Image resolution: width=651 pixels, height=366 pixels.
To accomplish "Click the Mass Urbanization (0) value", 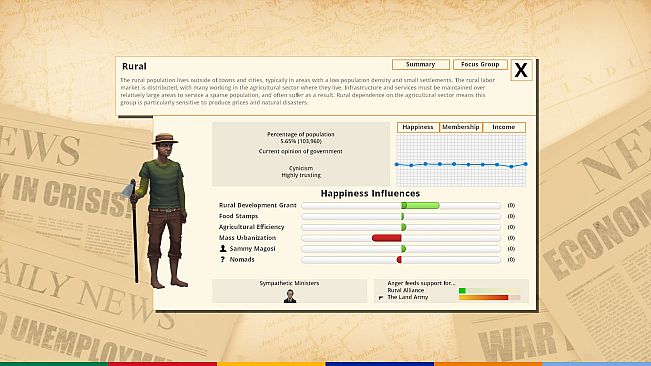I will click(x=511, y=238).
